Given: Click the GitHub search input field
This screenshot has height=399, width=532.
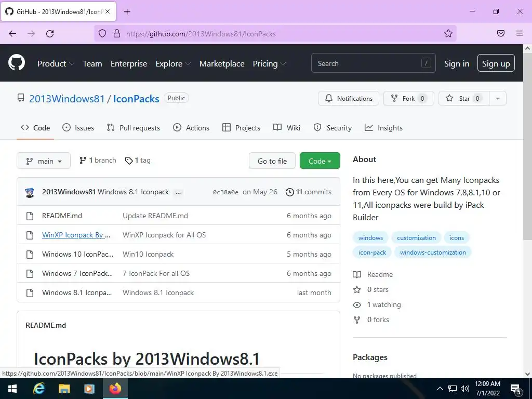Looking at the screenshot, I should click(373, 63).
